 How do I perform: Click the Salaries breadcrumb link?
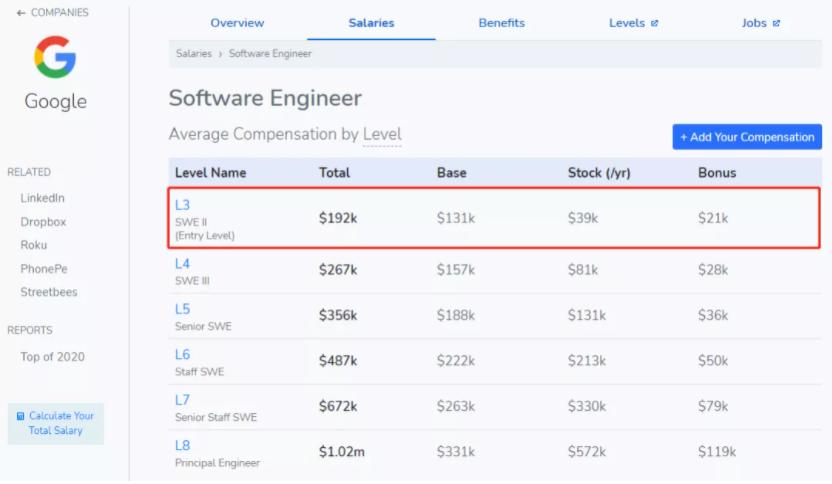click(194, 54)
